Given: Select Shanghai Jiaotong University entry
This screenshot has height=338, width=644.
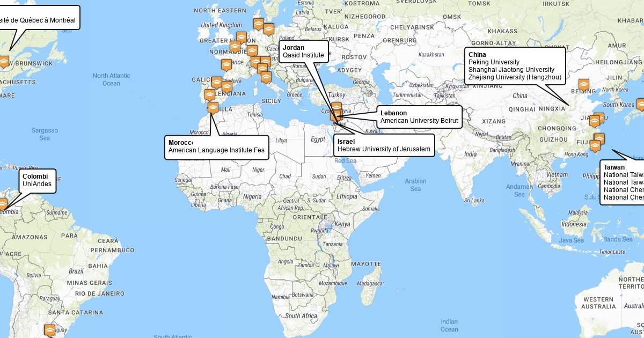Looking at the screenshot, I should (511, 70).
